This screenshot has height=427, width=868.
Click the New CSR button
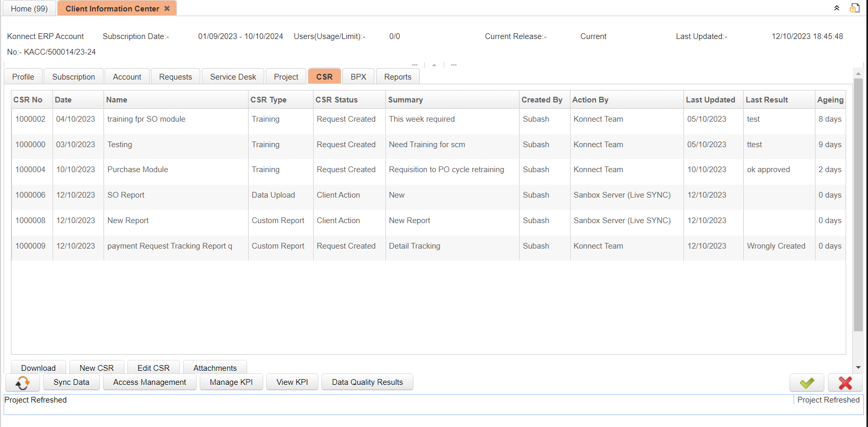pyautogui.click(x=96, y=368)
